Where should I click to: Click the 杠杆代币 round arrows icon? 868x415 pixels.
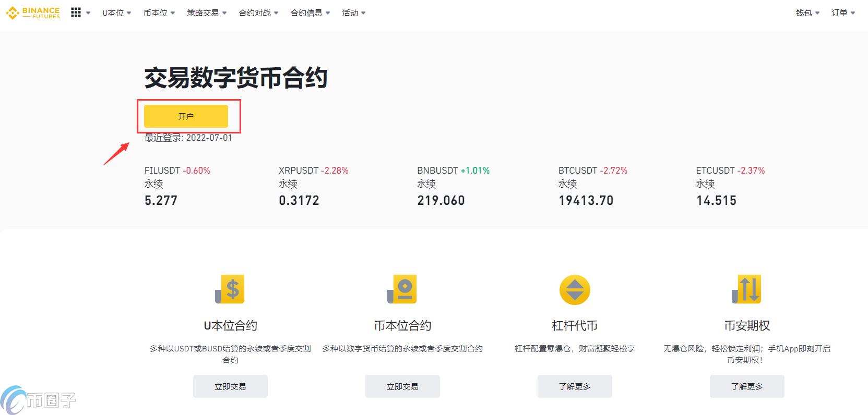click(575, 289)
